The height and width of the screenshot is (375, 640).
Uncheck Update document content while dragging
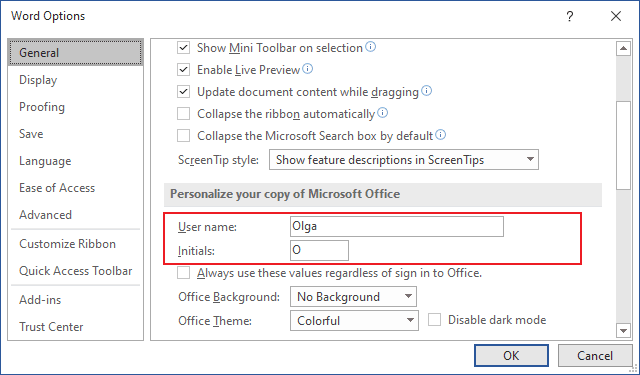(x=183, y=92)
